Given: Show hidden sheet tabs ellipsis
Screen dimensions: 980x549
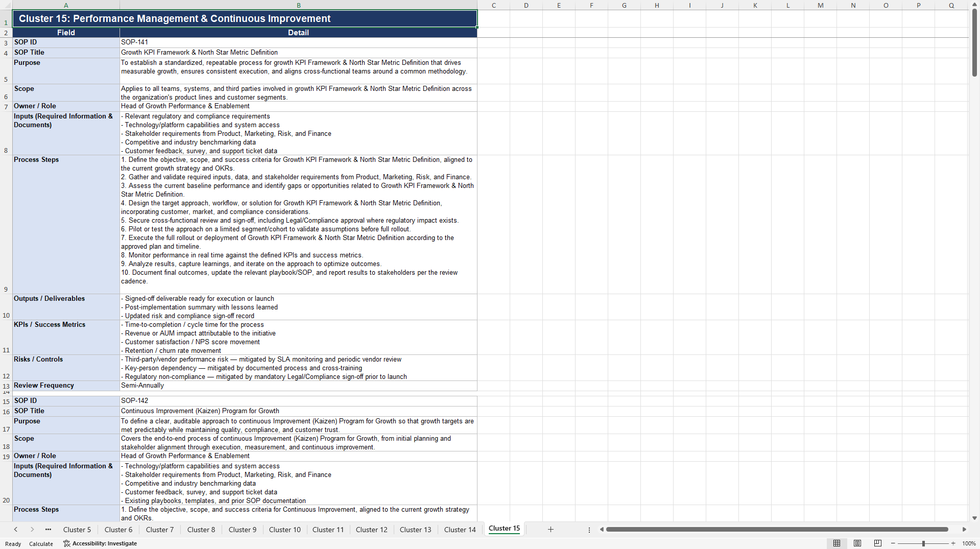Looking at the screenshot, I should tap(48, 530).
